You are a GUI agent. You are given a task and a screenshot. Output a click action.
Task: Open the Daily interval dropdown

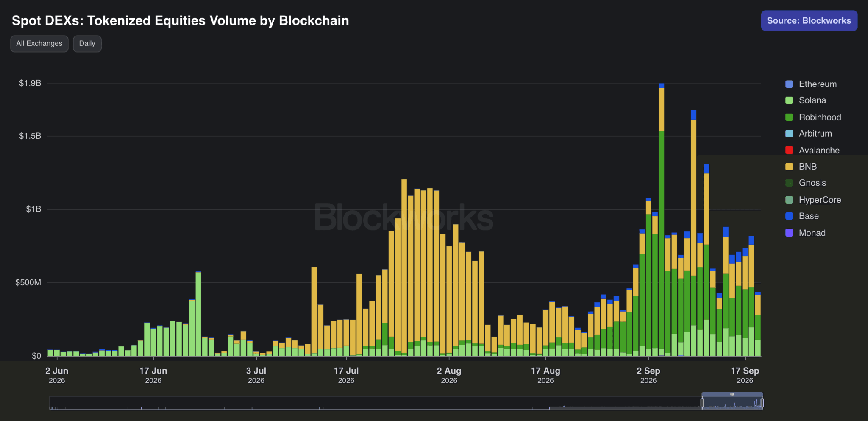pos(87,44)
